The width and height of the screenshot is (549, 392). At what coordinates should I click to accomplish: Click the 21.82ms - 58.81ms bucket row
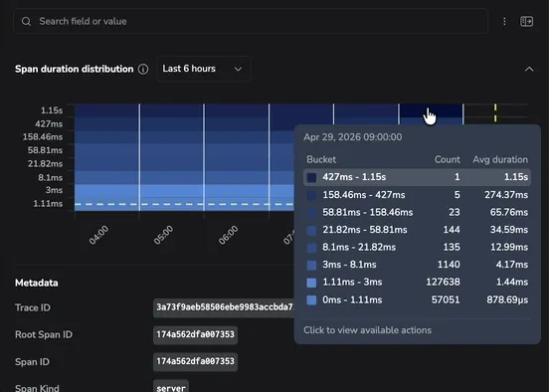417,230
